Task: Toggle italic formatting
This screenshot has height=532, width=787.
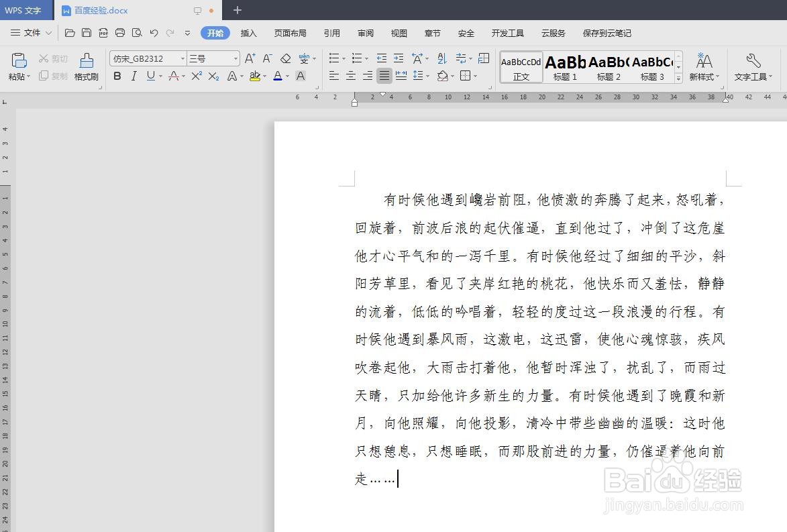Action: click(x=132, y=76)
